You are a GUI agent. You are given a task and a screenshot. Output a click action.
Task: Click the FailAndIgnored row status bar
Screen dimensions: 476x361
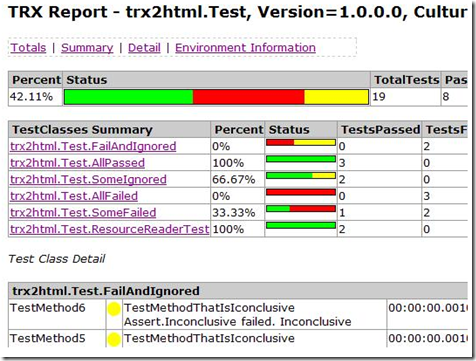point(301,143)
